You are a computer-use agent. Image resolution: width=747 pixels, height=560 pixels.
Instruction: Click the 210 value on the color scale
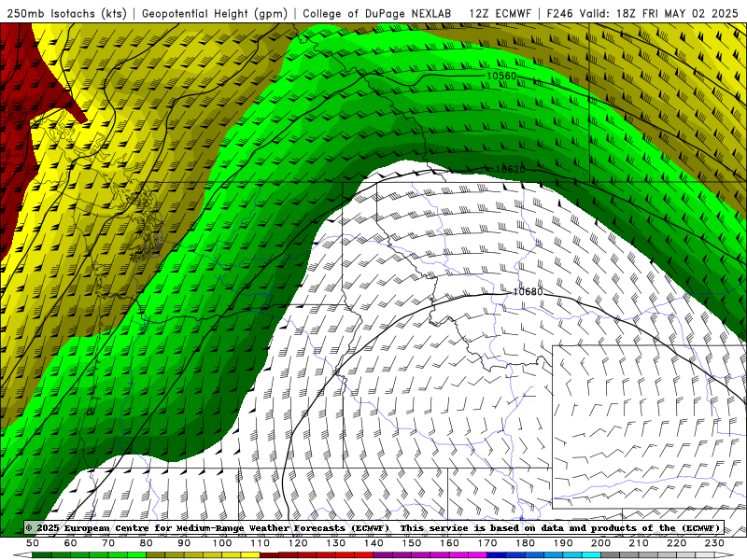tap(639, 543)
